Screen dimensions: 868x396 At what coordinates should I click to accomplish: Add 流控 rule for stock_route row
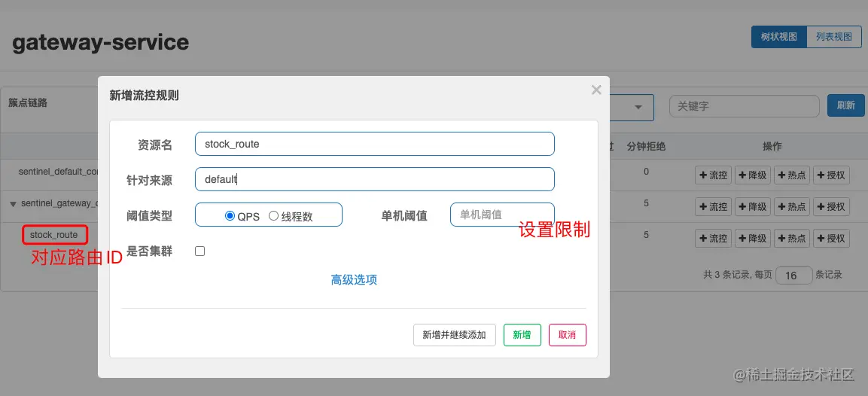pos(714,238)
